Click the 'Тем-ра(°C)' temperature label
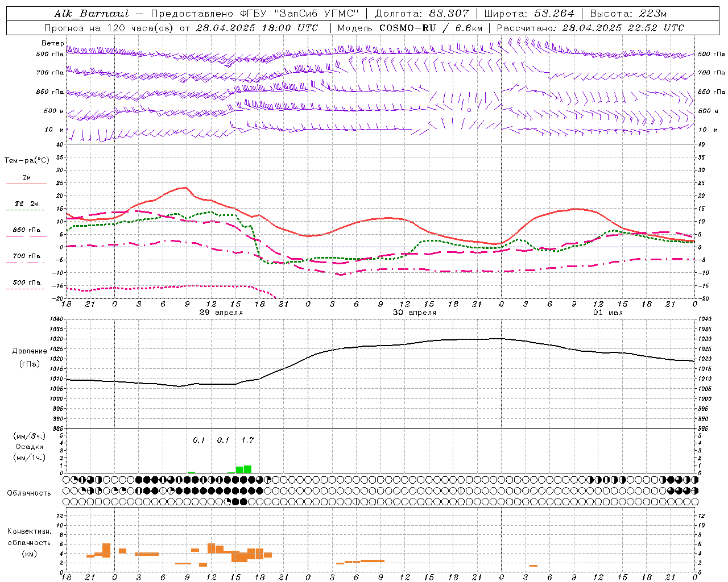This screenshot has width=728, height=582. [x=27, y=161]
